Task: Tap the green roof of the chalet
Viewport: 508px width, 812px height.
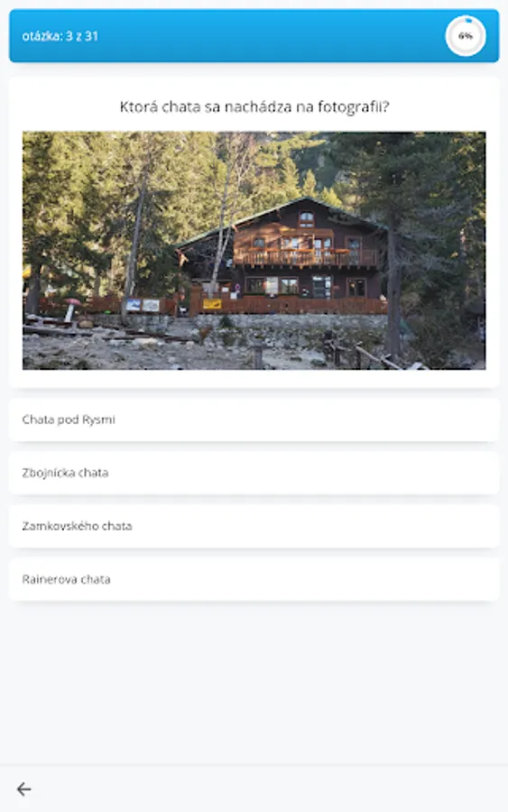Action: [280, 213]
